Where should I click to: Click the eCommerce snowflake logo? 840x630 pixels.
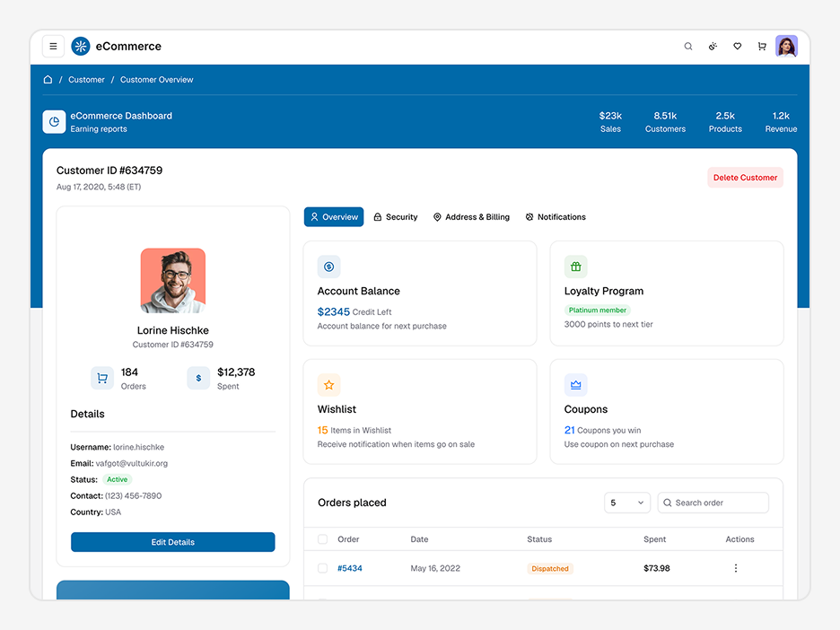click(x=81, y=46)
